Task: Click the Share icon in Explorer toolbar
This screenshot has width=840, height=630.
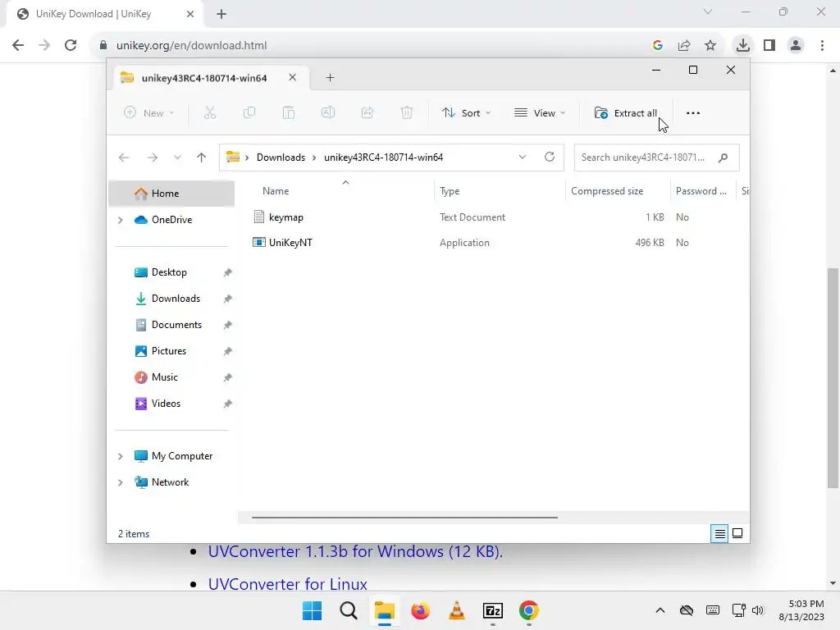Action: coord(367,112)
